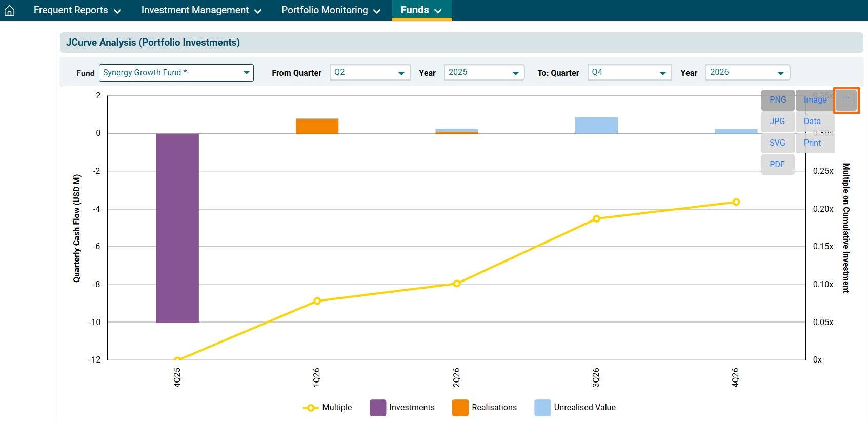Open the From Year 2025 dropdown
The image size is (868, 422).
(x=483, y=73)
